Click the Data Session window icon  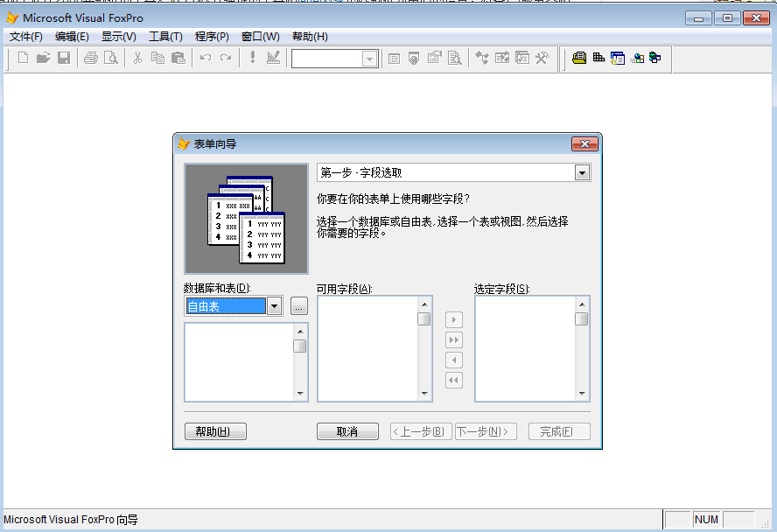(414, 59)
